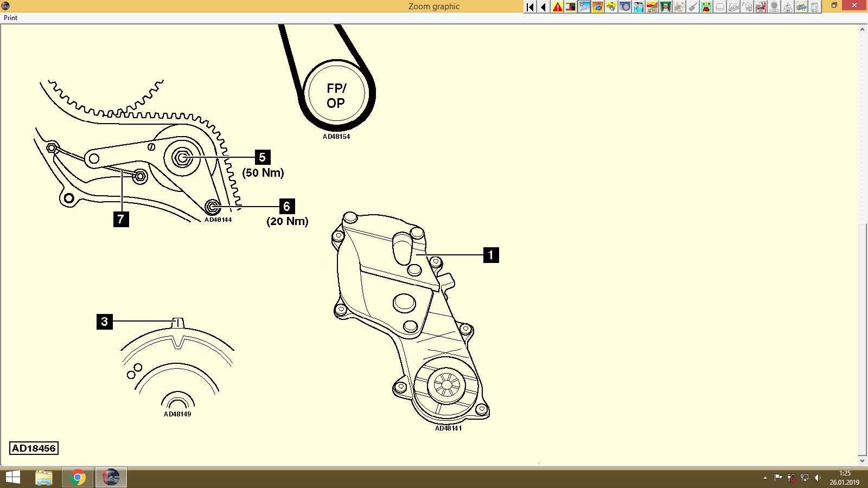Click the red warning triangle toolbar icon
868x488 pixels.
click(558, 7)
